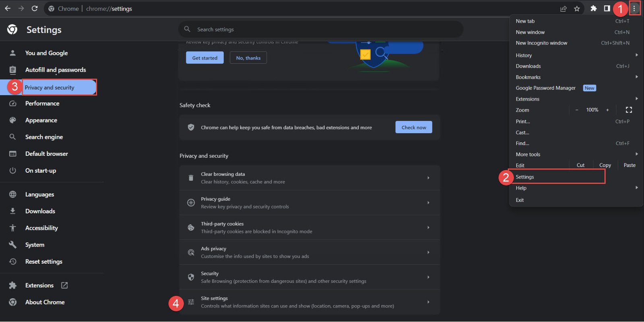This screenshot has height=322, width=644.
Task: Click the share page icon in address bar
Action: (563, 8)
